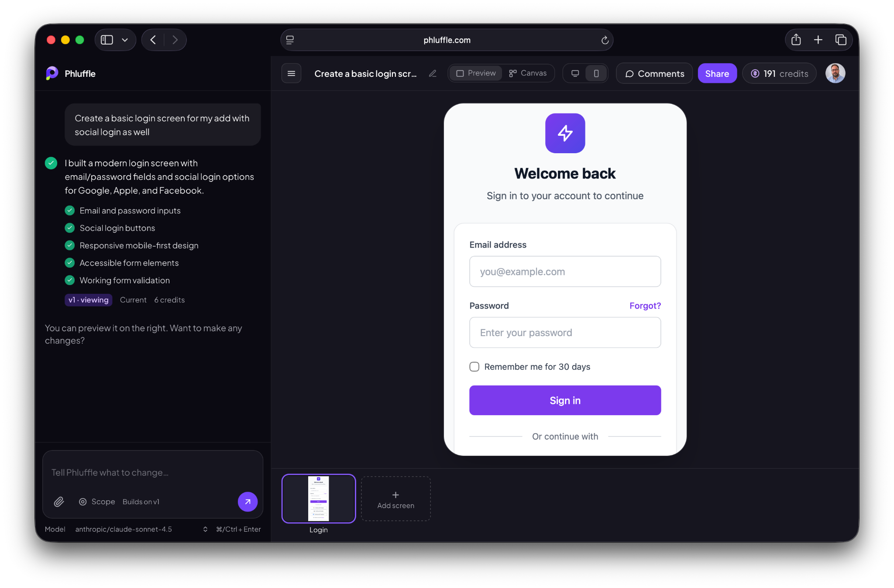Screen dimensions: 894x588
Task: Click "Current" label next to version badge
Action: (x=133, y=300)
